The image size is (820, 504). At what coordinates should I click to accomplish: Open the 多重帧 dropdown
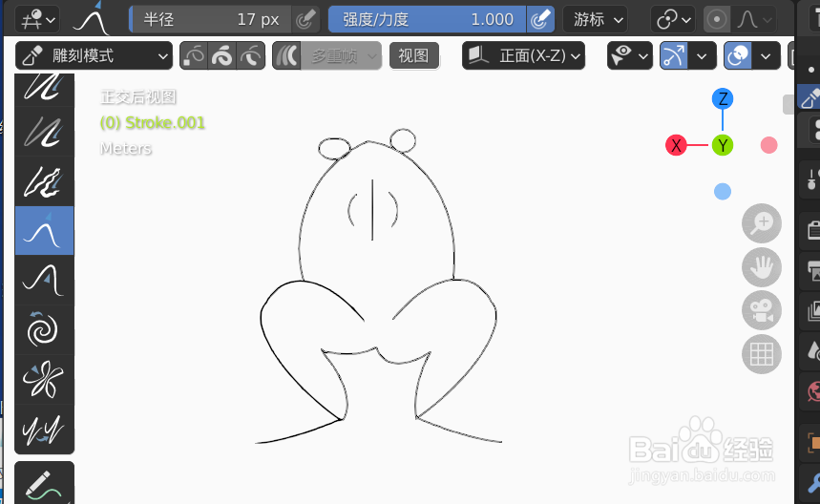click(341, 55)
